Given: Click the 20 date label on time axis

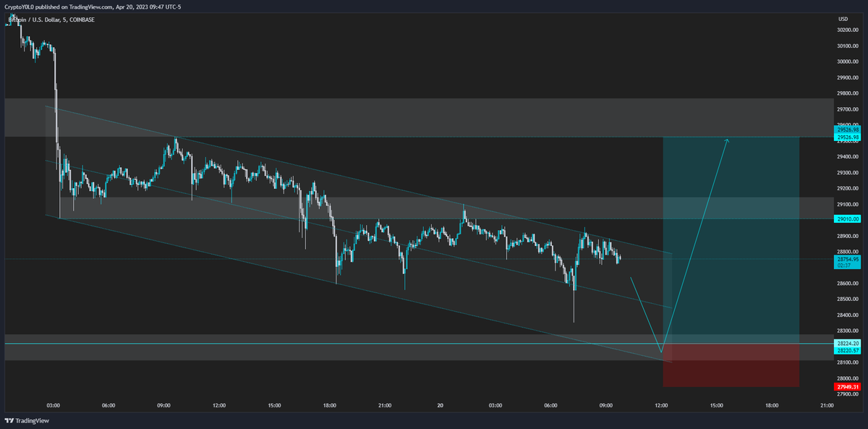Looking at the screenshot, I should click(440, 406).
